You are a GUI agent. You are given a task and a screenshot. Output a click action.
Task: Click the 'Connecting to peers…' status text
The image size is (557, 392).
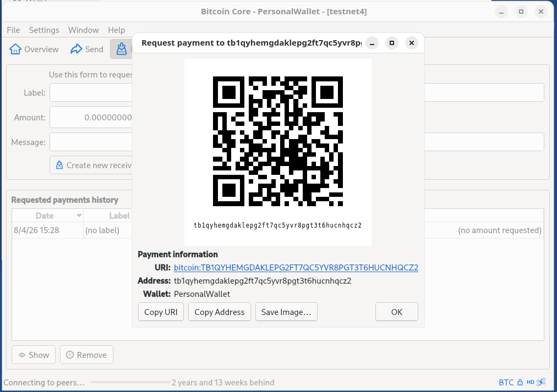(44, 383)
